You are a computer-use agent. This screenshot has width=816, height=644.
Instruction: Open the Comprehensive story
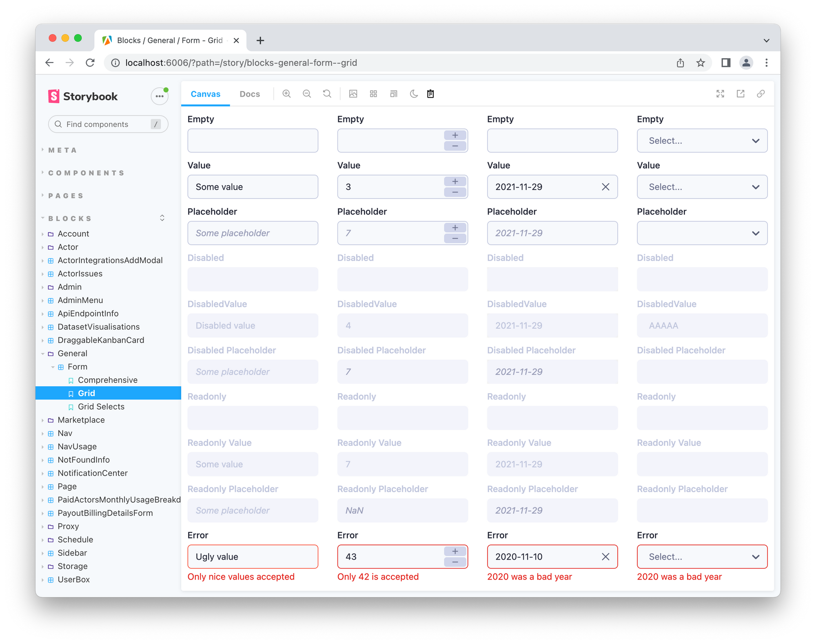pos(107,380)
